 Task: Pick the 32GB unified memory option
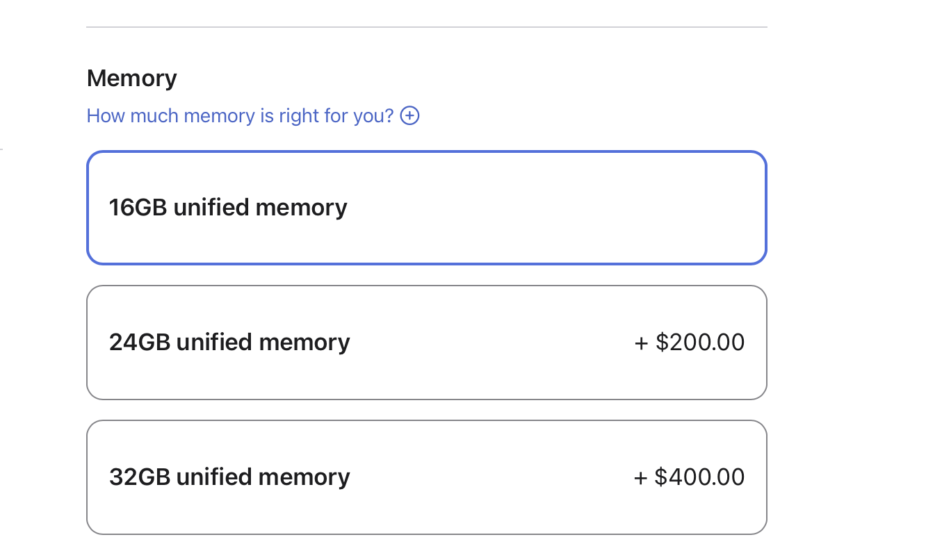point(426,477)
